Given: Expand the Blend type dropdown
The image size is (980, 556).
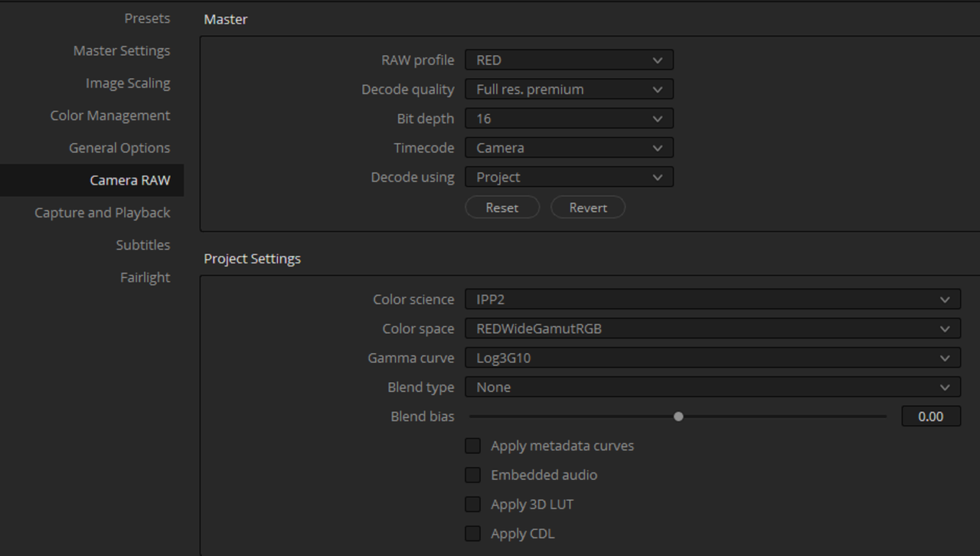Looking at the screenshot, I should pos(713,388).
